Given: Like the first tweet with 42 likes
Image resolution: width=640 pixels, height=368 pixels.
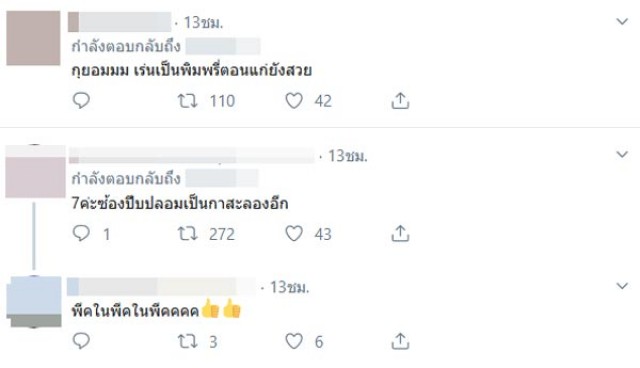Looking at the screenshot, I should 294,101.
